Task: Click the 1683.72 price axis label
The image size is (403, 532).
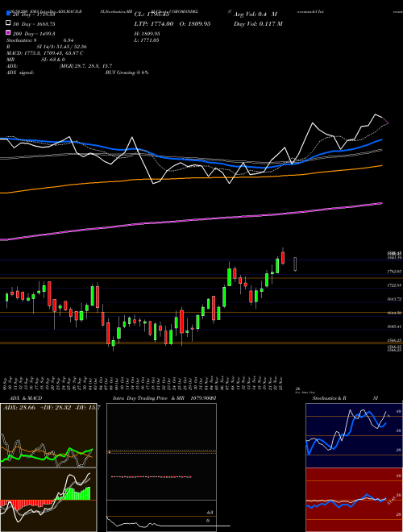Action: point(394,299)
